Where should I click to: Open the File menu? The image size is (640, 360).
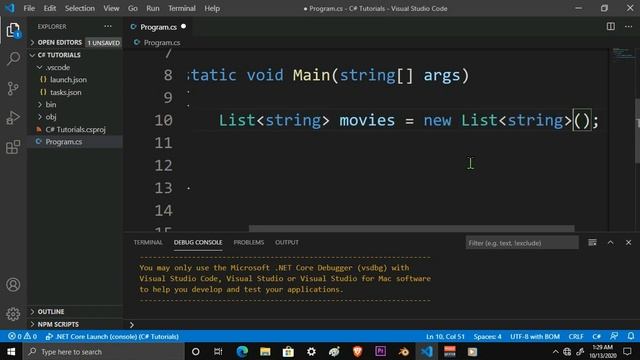pyautogui.click(x=29, y=8)
